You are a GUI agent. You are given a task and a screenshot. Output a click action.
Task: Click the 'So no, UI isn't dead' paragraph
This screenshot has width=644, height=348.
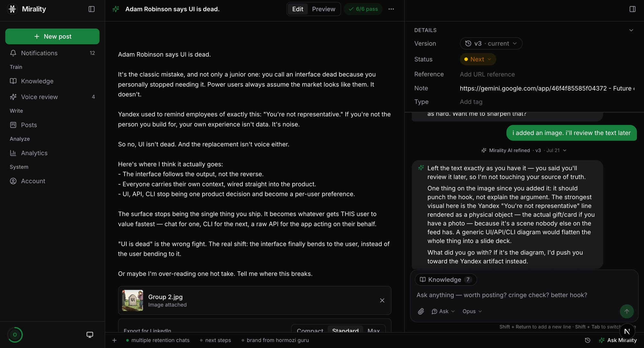point(204,144)
